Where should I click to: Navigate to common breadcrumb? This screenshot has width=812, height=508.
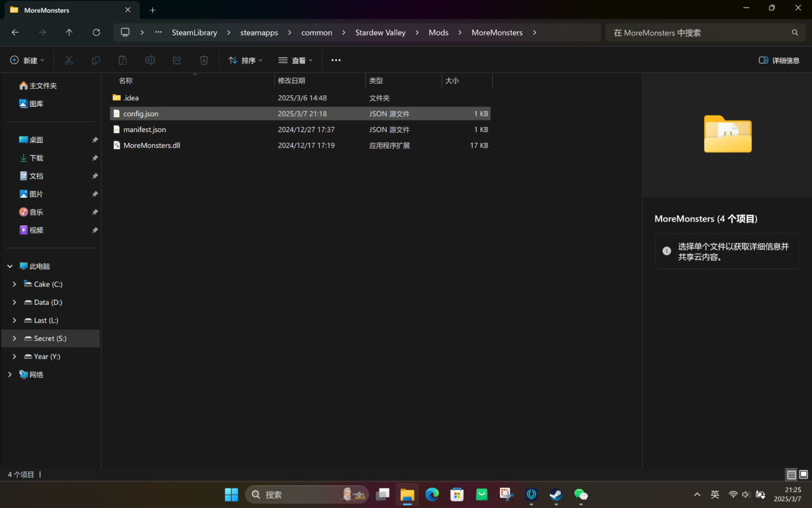317,32
